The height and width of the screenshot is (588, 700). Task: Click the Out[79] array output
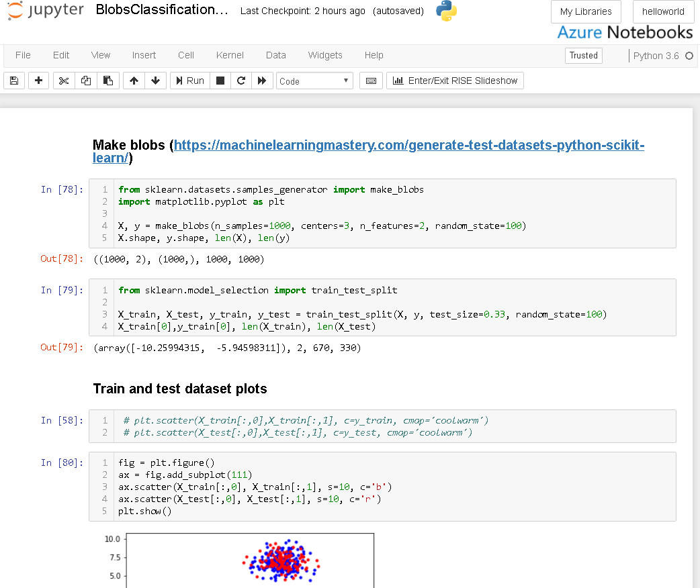(227, 348)
